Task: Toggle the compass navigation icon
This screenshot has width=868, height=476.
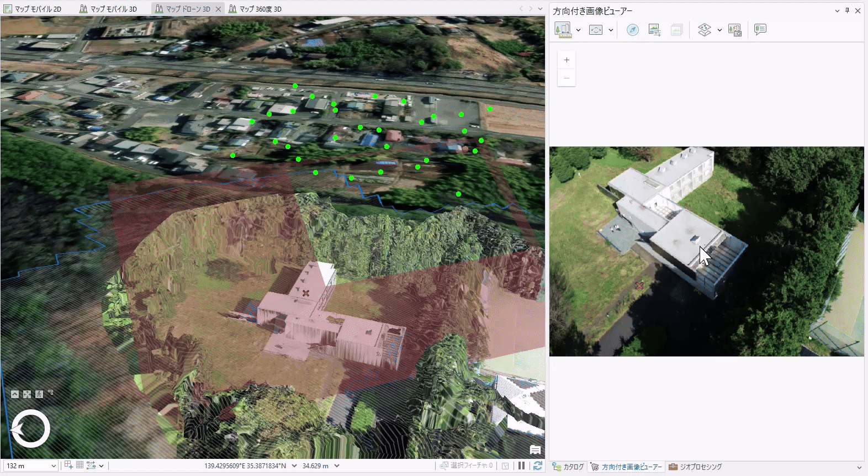Action: point(633,30)
